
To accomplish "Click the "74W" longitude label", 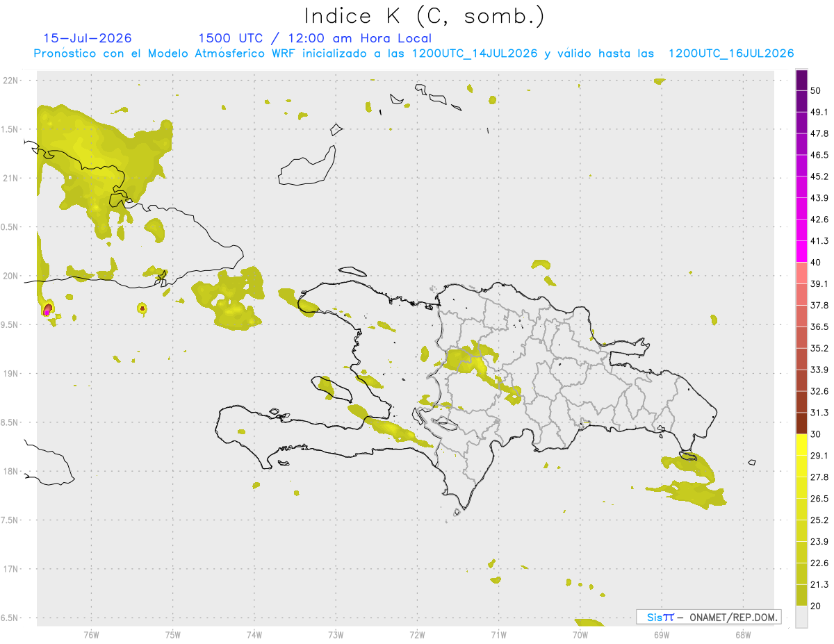I will click(x=254, y=634).
